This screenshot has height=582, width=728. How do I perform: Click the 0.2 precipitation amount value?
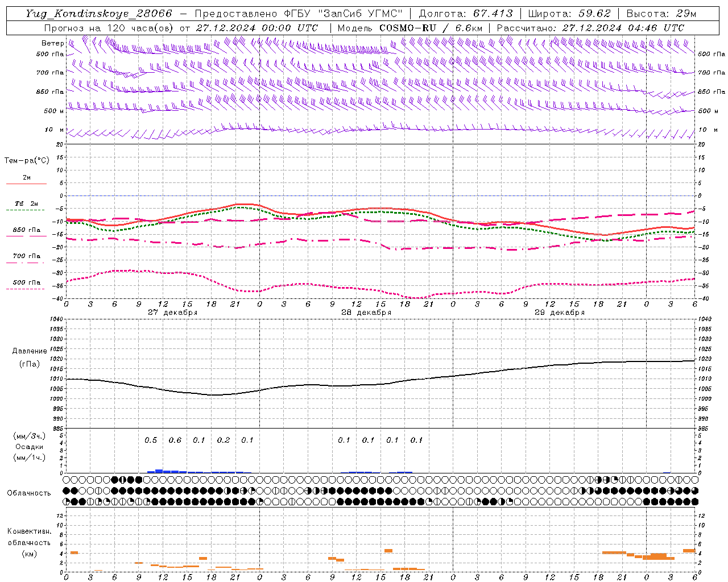[x=224, y=440]
